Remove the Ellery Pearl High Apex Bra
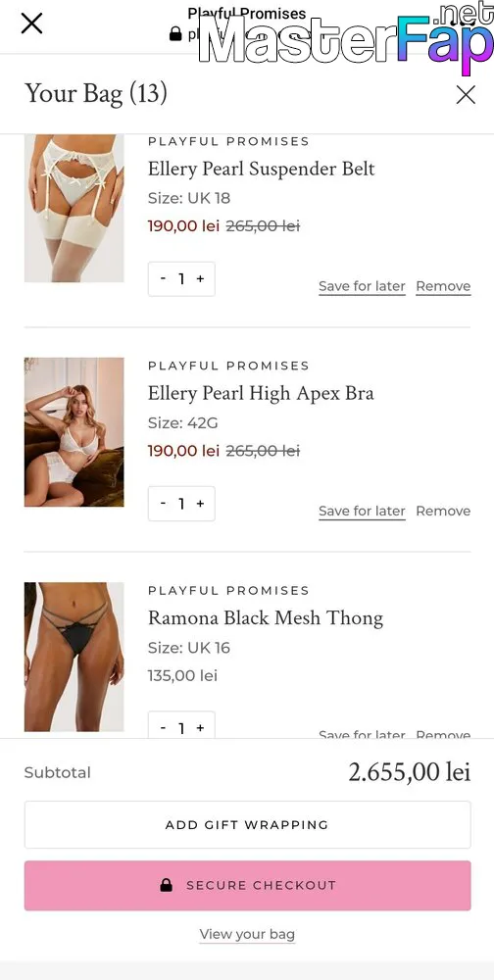494x980 pixels. point(443,511)
